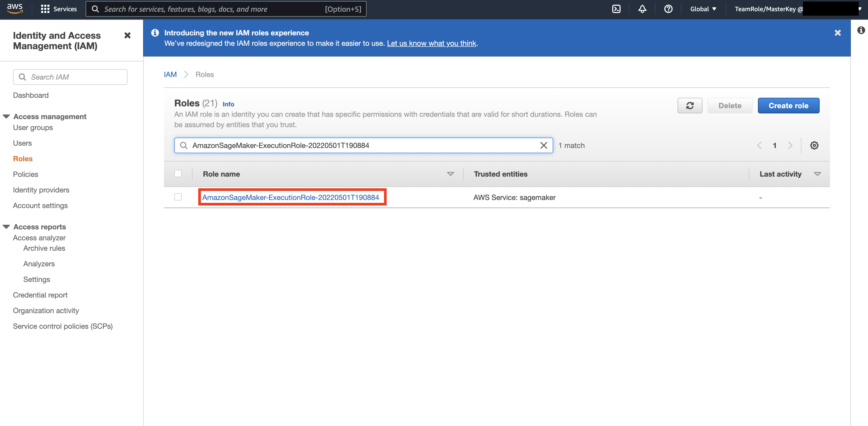Screen dimensions: 868x426
Task: Click the Roles breadcrumb text
Action: [205, 74]
